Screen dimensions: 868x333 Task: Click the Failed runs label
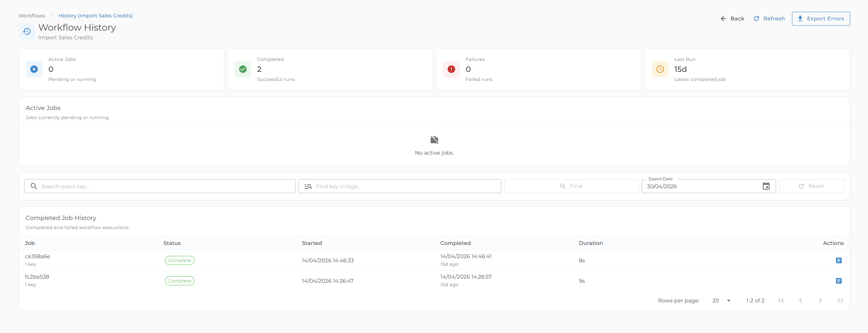pyautogui.click(x=479, y=79)
